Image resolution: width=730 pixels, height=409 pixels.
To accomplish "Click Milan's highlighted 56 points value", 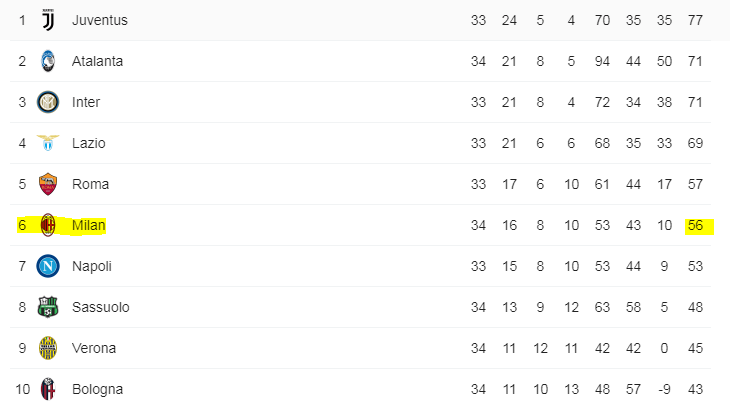I will pyautogui.click(x=696, y=225).
